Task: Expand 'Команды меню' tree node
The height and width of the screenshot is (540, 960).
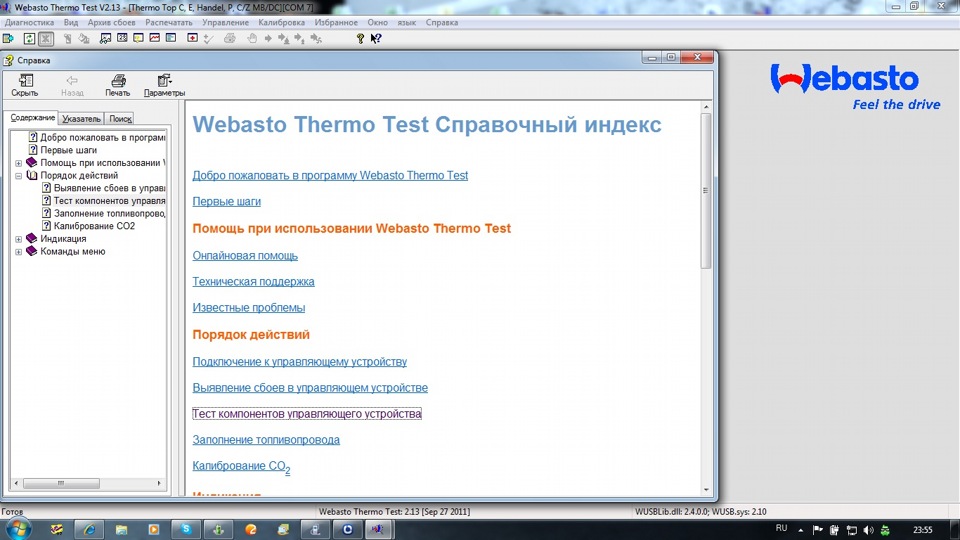Action: [18, 252]
